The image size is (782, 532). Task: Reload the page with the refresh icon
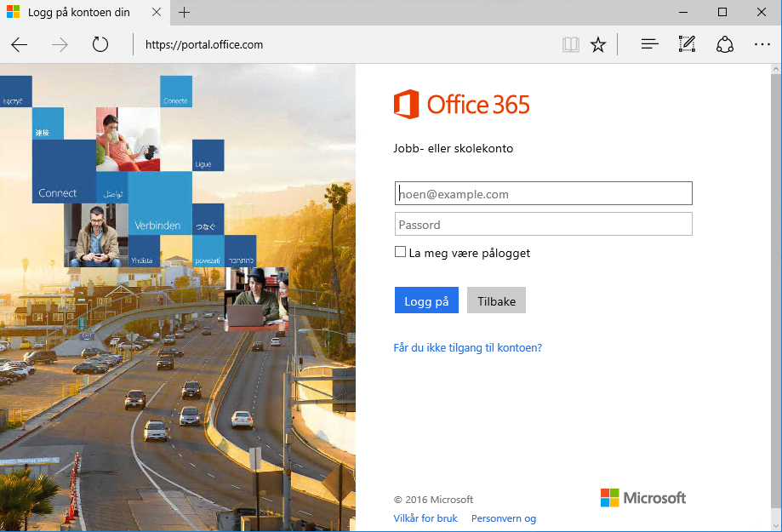[x=100, y=44]
